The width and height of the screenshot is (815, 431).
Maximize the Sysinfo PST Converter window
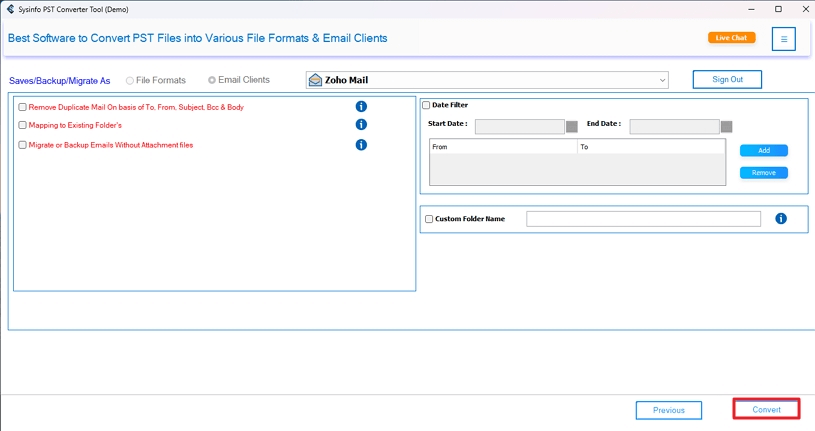[778, 9]
